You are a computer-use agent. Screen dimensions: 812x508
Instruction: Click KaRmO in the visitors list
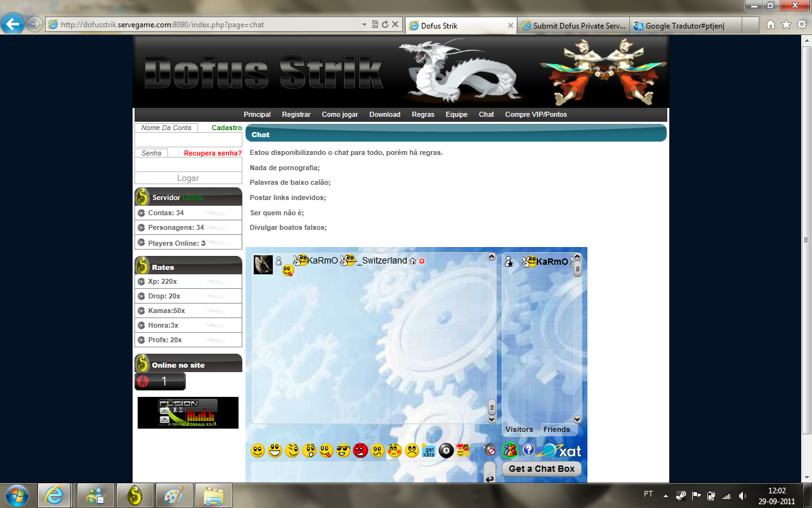552,262
